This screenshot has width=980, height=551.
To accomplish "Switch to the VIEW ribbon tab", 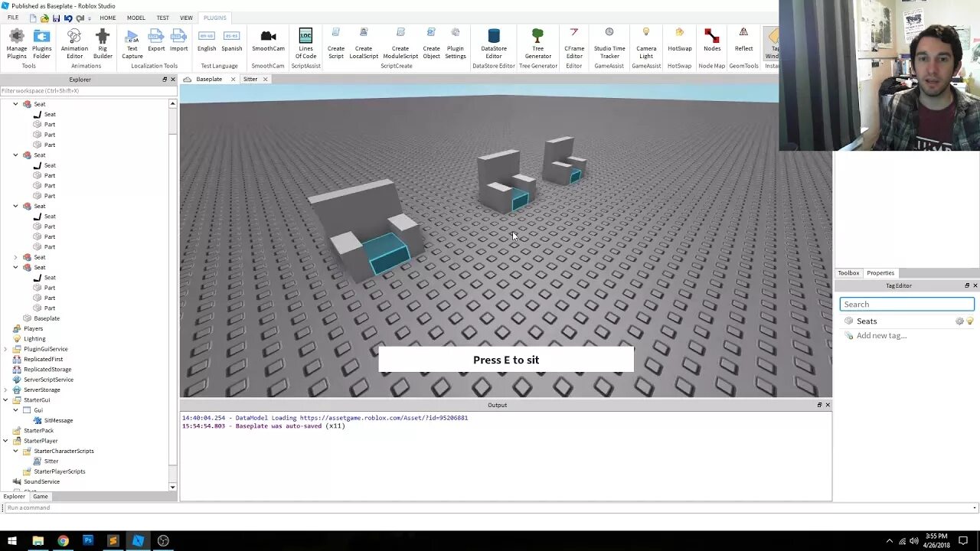I will coord(186,18).
